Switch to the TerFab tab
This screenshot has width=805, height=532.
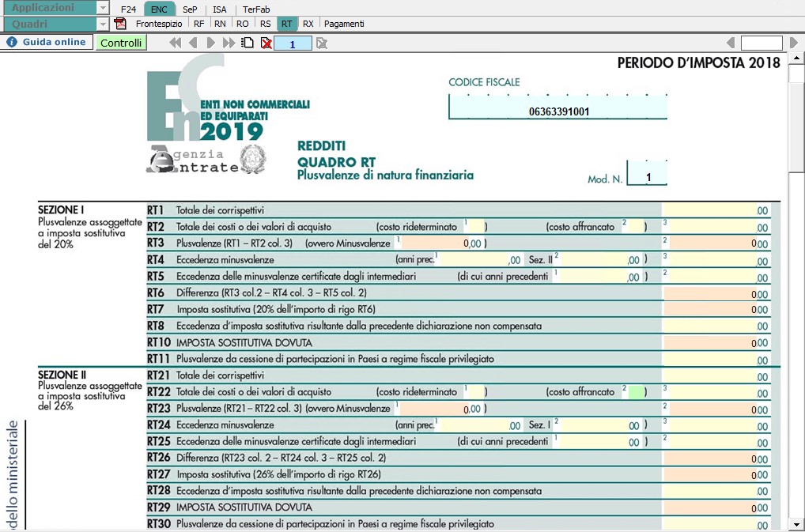tap(256, 9)
